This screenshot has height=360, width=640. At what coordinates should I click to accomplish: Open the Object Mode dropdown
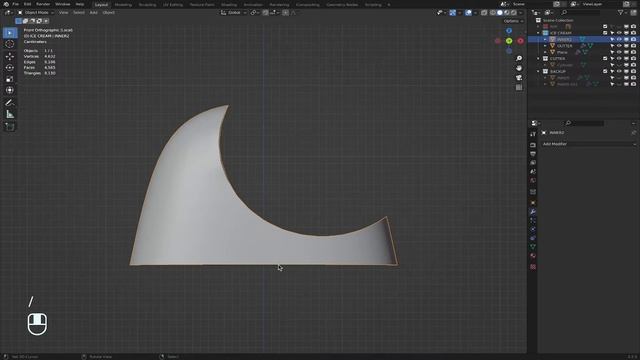click(x=36, y=13)
